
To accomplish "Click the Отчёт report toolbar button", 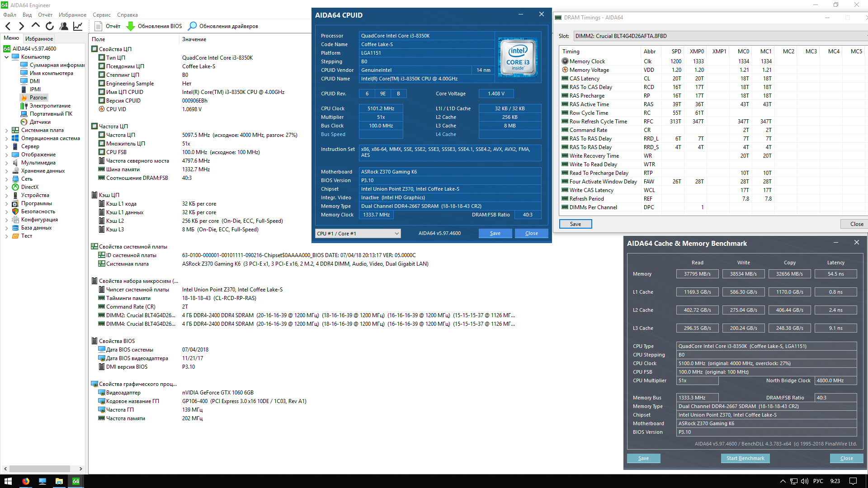I will tap(108, 26).
